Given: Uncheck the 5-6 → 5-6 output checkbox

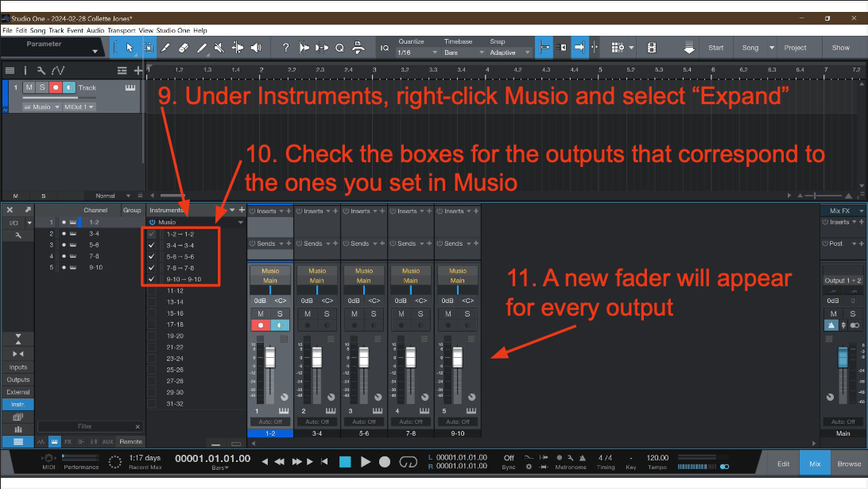Looking at the screenshot, I should pyautogui.click(x=152, y=256).
